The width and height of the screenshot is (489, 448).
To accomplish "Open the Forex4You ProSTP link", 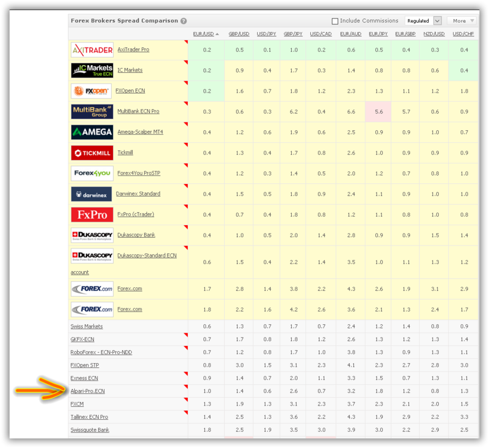I will 139,173.
